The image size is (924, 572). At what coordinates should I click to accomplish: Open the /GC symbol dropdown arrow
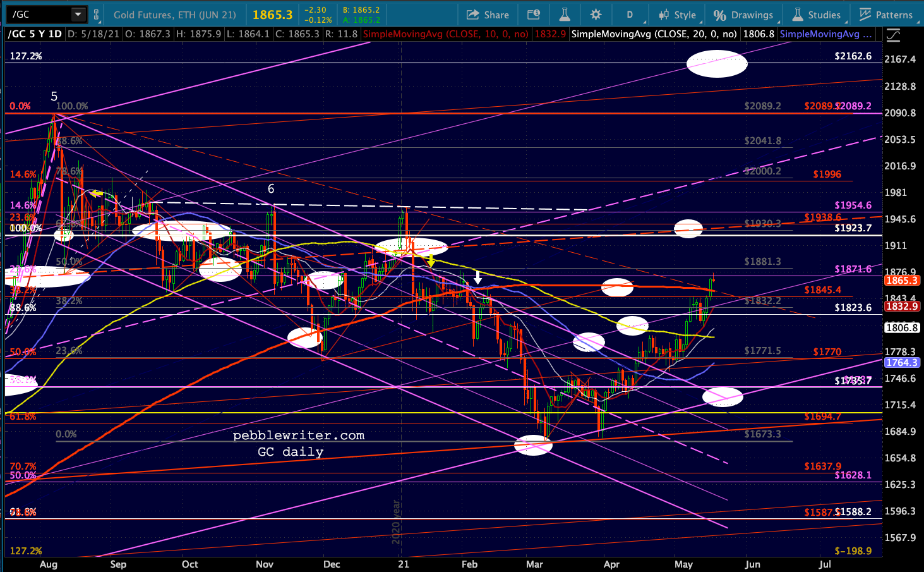[x=78, y=14]
